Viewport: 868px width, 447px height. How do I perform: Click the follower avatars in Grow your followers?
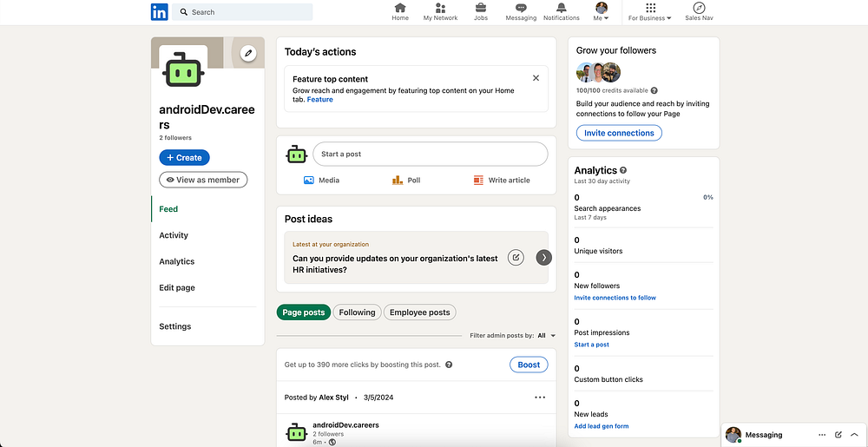pos(598,72)
